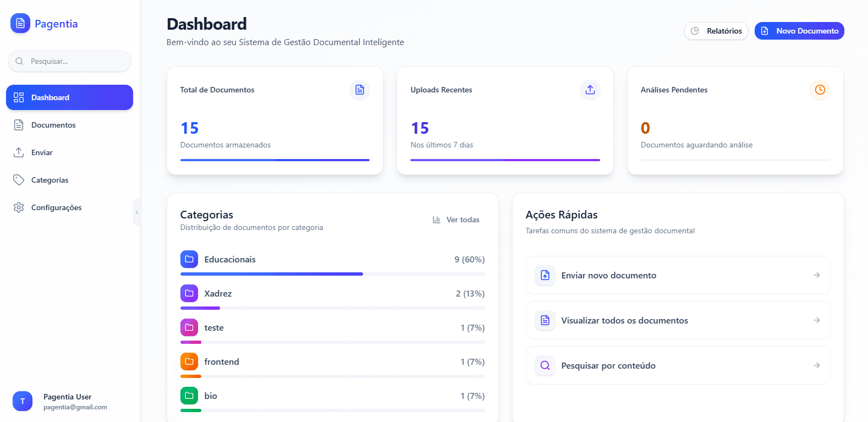Open arrow on Enviar novo documento
Screen dimensions: 868x422
coord(816,275)
